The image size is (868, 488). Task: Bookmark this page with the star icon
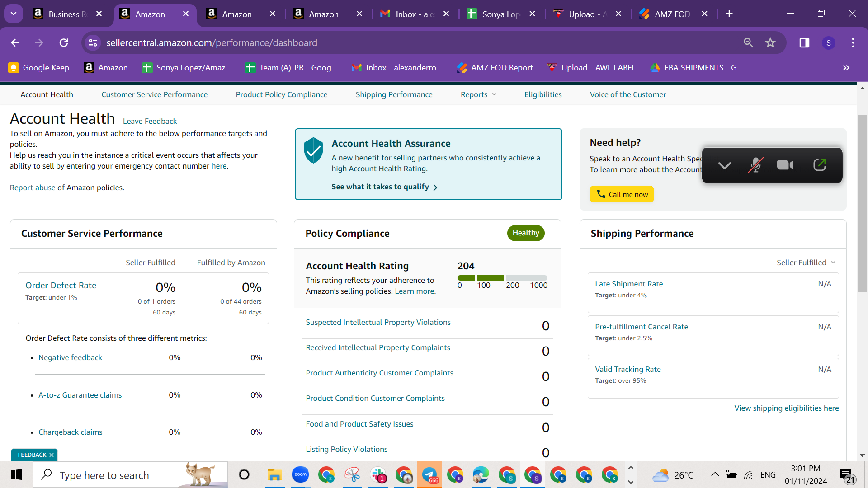770,42
